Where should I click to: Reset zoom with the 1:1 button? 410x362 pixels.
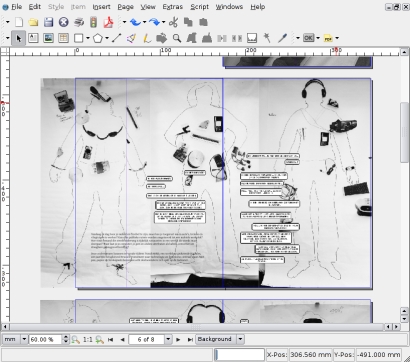[88, 339]
